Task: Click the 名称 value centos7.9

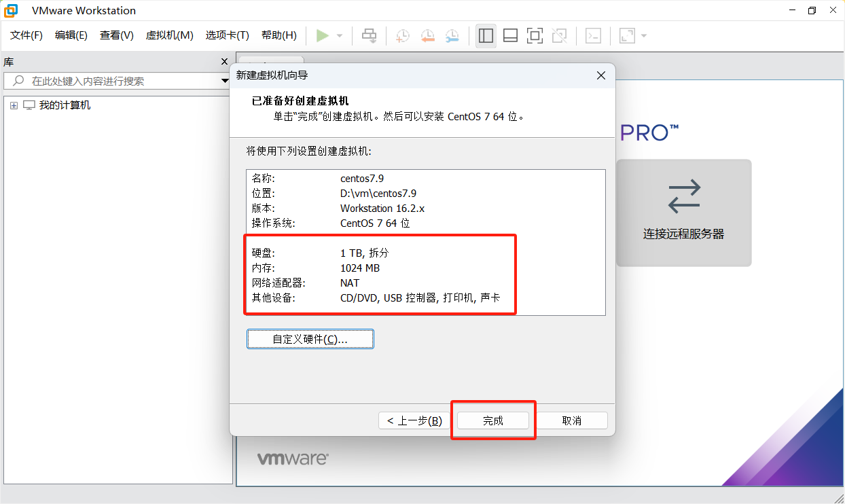Action: tap(362, 178)
